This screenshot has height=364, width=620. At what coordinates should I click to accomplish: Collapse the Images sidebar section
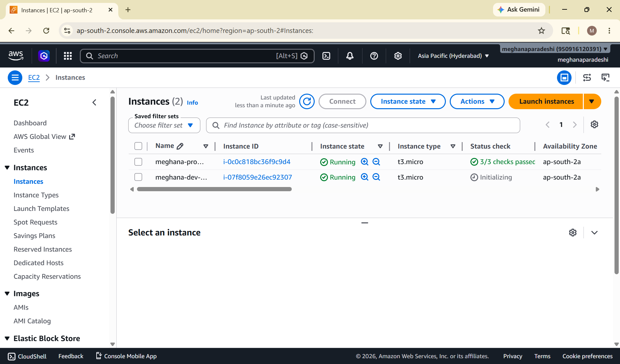click(x=7, y=294)
